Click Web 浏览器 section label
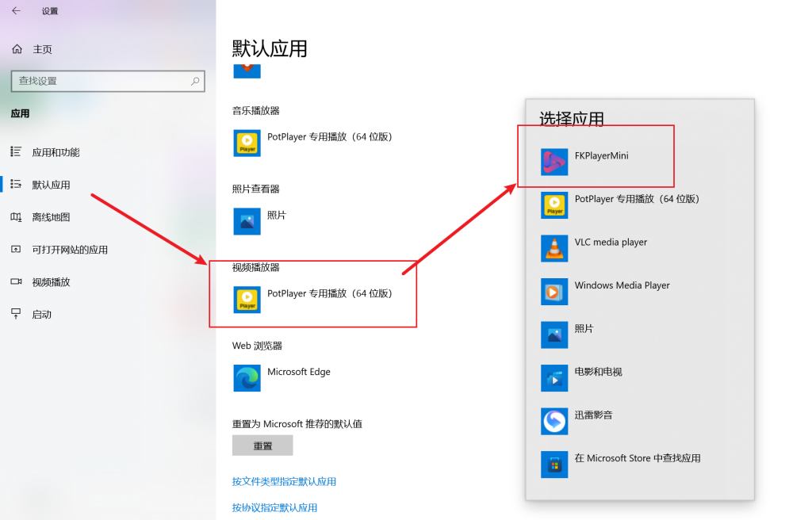The height and width of the screenshot is (520, 812). [258, 346]
